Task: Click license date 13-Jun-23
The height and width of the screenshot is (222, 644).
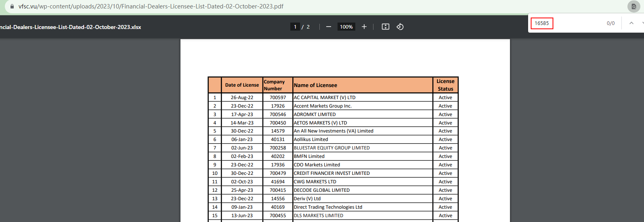Action: (242, 216)
